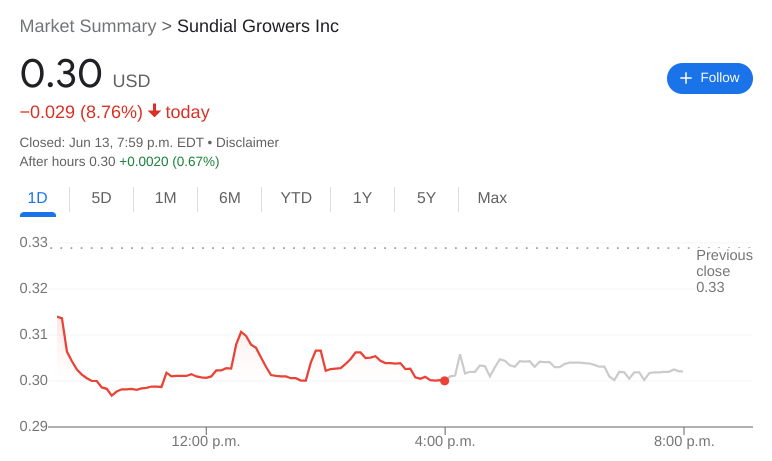Click the red closing price dot
Image resolution: width=772 pixels, height=461 pixels.
coord(444,380)
